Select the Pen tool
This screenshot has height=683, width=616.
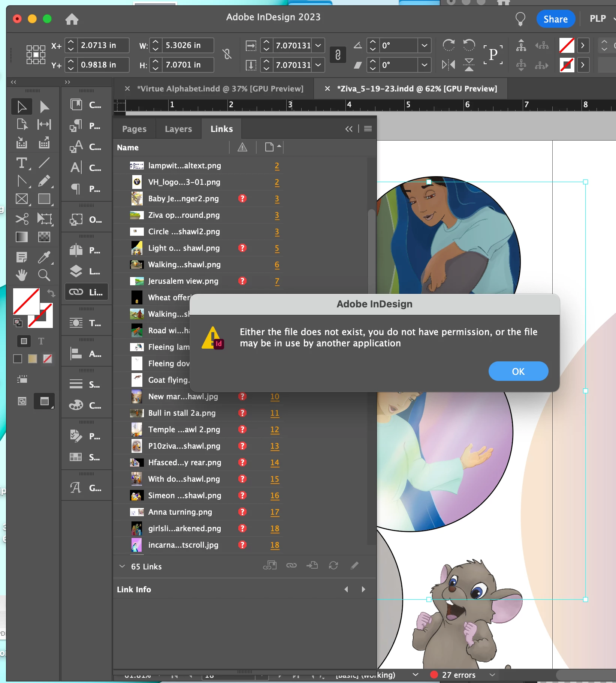[22, 181]
